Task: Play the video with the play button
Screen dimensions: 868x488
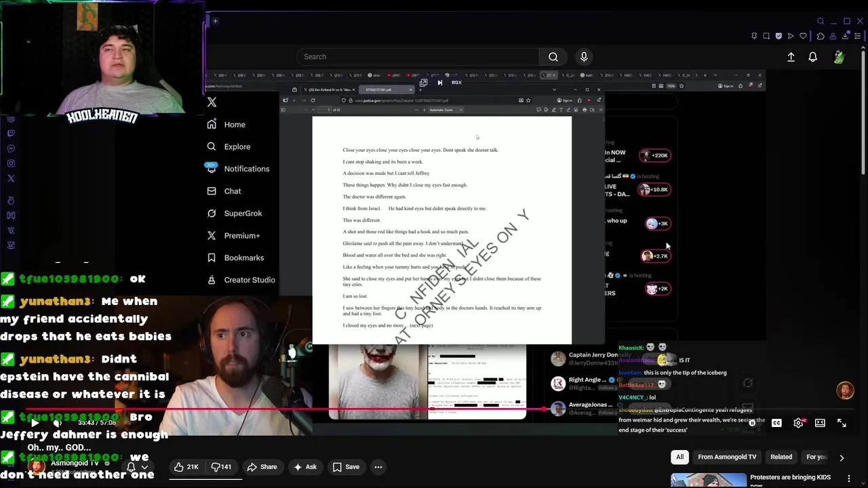Action: click(x=34, y=423)
